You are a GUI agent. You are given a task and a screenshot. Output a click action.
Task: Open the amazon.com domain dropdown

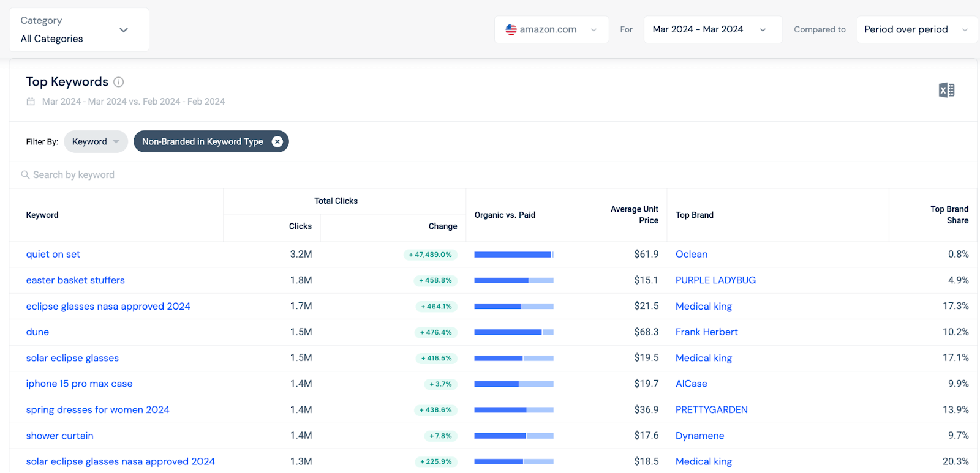coord(551,29)
